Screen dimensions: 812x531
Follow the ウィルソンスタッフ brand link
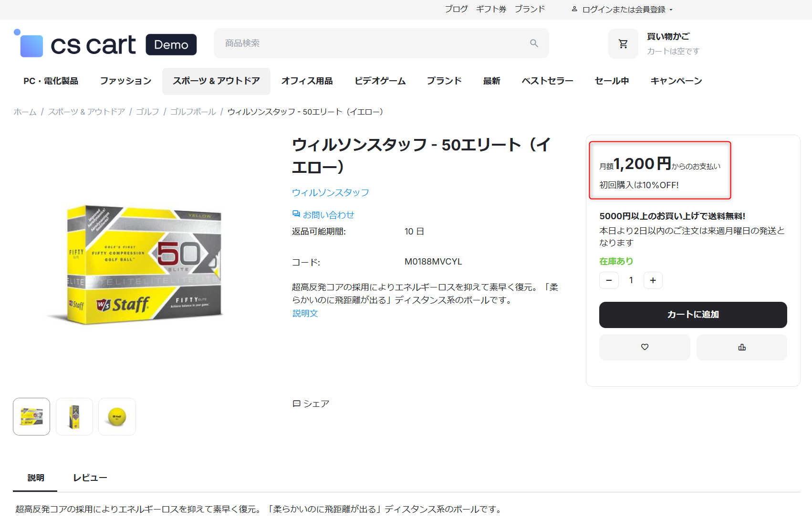pyautogui.click(x=330, y=192)
